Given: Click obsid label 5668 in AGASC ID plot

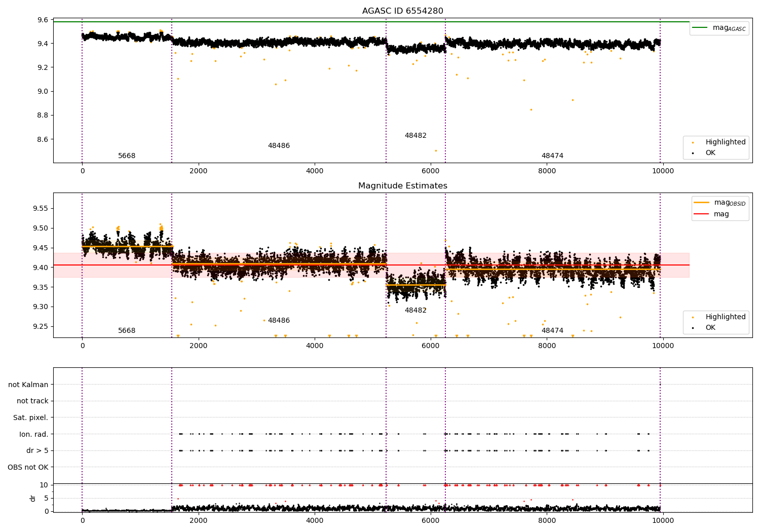Looking at the screenshot, I should tap(127, 156).
